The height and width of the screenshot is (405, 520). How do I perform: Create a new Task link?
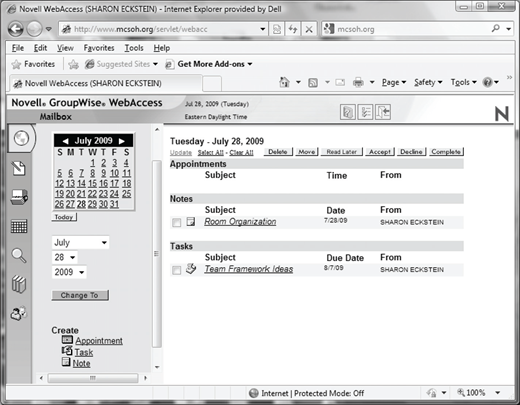(x=84, y=352)
